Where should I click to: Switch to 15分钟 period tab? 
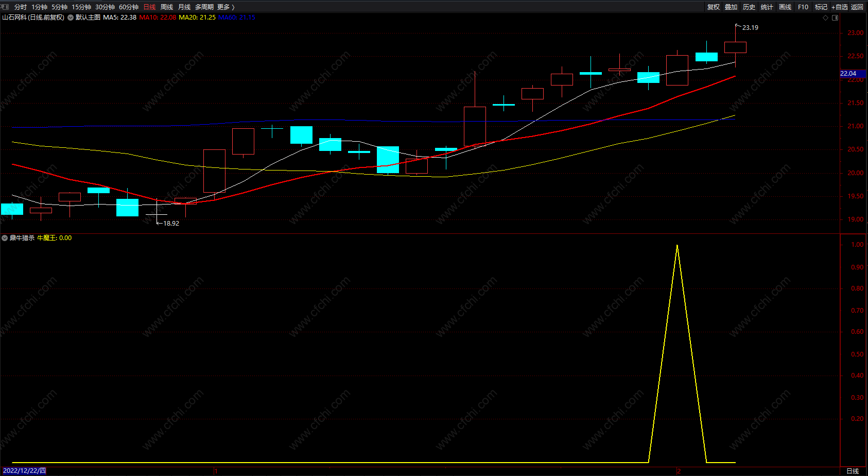(x=81, y=7)
